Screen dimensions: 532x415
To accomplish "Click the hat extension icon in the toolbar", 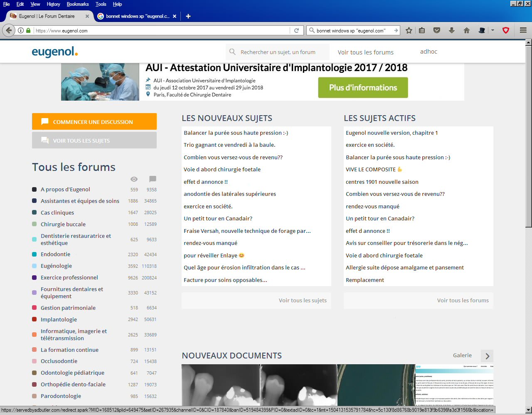I will pyautogui.click(x=482, y=30).
